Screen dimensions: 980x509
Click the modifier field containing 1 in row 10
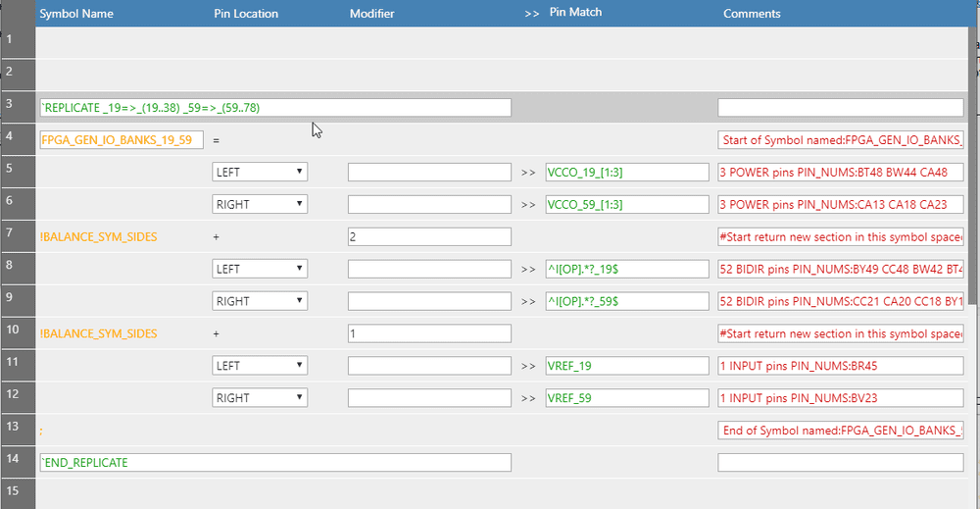click(x=429, y=333)
